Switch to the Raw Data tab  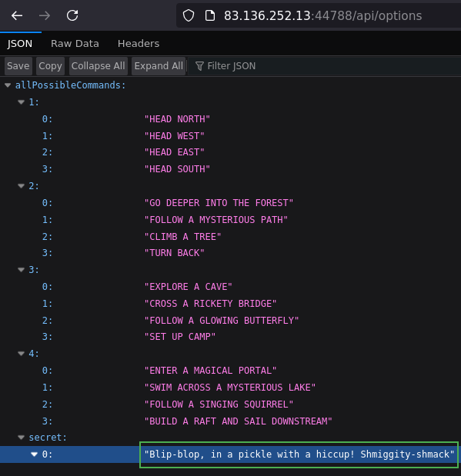75,43
